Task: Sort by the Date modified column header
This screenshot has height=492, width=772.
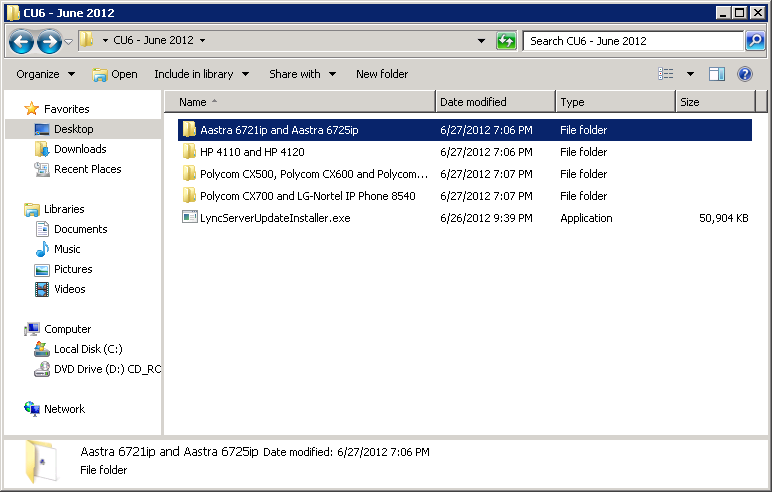Action: (x=495, y=102)
